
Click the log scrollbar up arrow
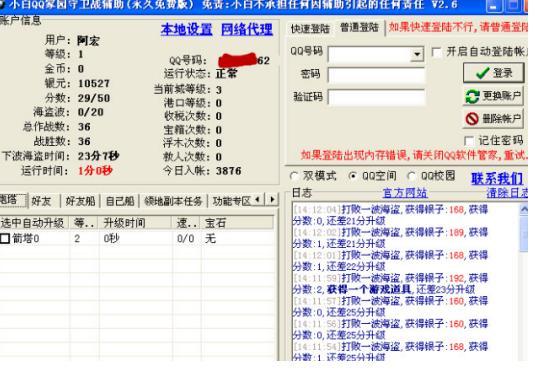tap(524, 209)
